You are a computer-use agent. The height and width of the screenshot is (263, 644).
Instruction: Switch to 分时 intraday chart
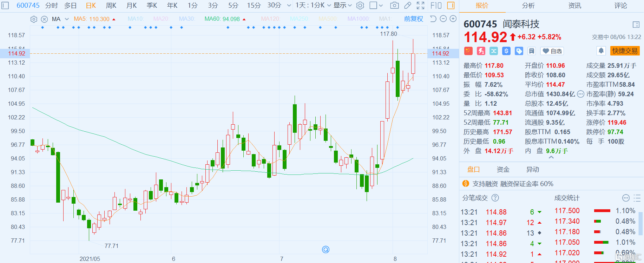coord(51,5)
